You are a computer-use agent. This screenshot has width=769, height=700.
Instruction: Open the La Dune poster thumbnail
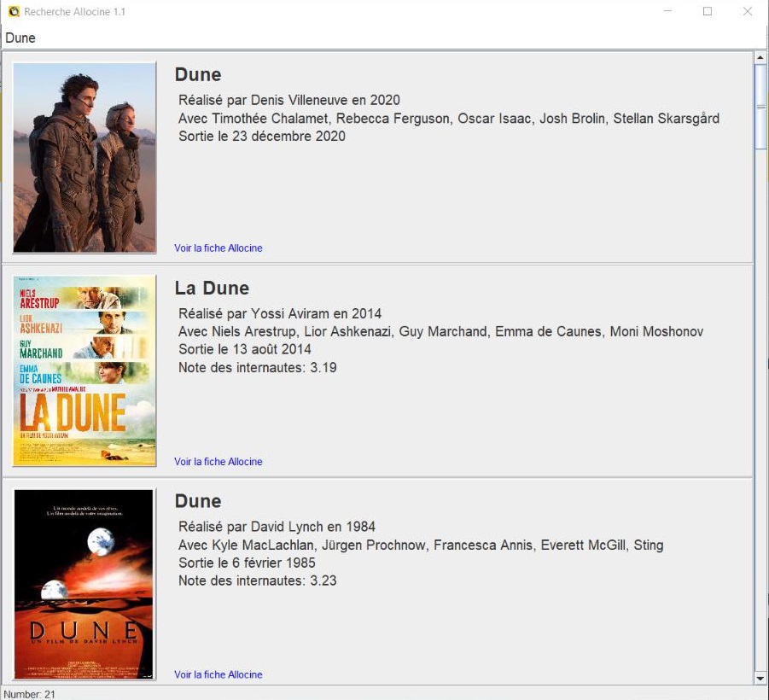pos(84,370)
